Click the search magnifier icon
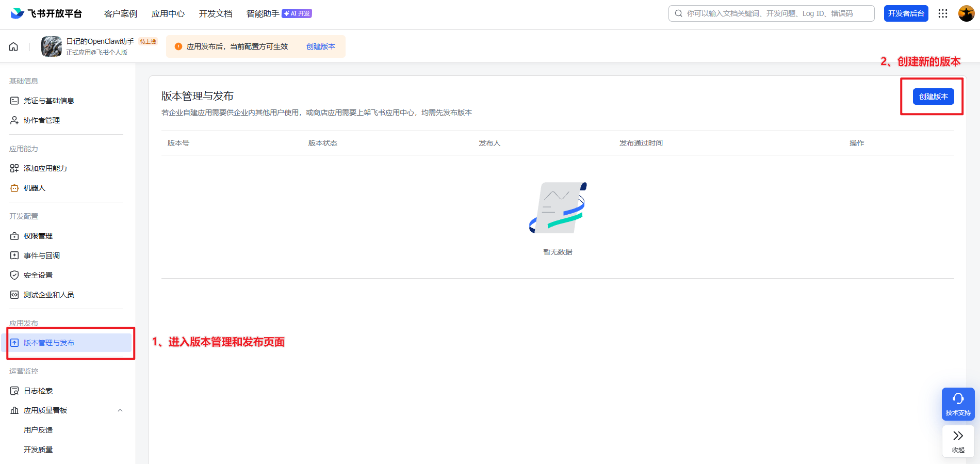 click(x=679, y=13)
